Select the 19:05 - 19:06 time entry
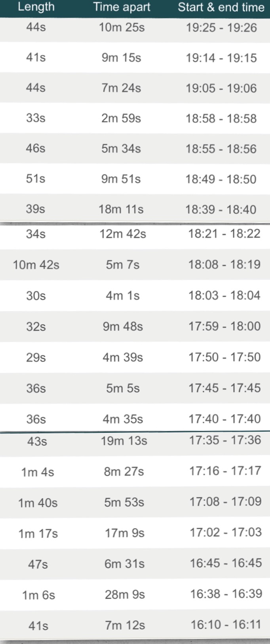Image resolution: width=270 pixels, height=644 pixels. coord(221,88)
